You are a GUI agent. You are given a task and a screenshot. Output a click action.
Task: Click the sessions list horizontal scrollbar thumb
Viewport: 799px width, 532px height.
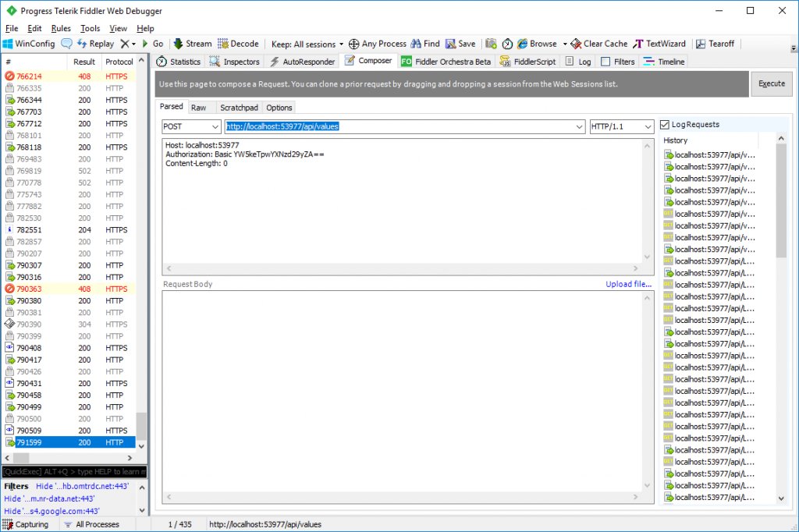pyautogui.click(x=21, y=458)
